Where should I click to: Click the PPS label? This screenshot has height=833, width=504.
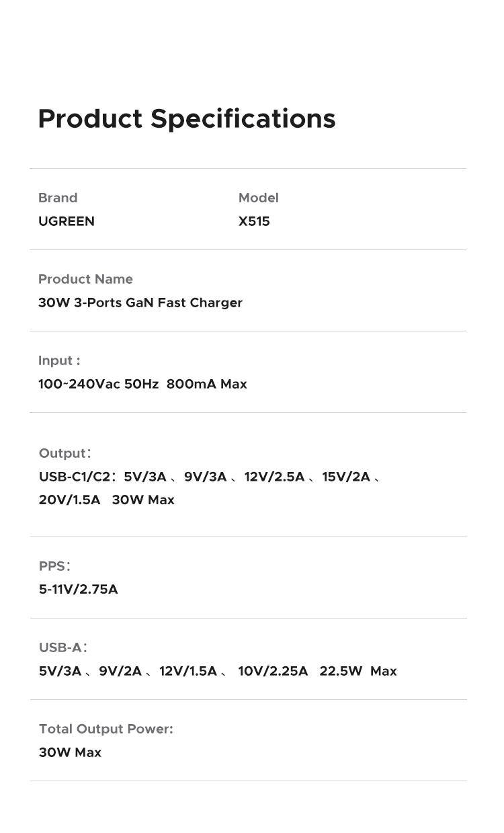[54, 566]
